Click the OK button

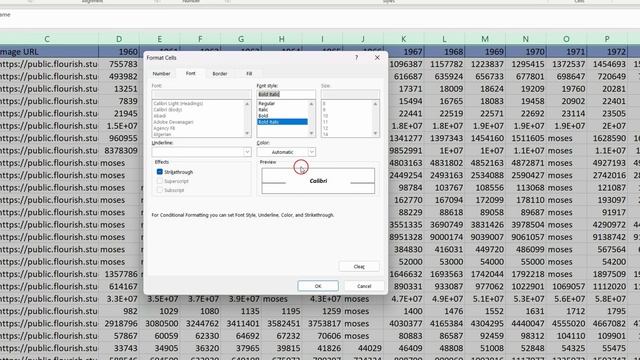pyautogui.click(x=318, y=286)
